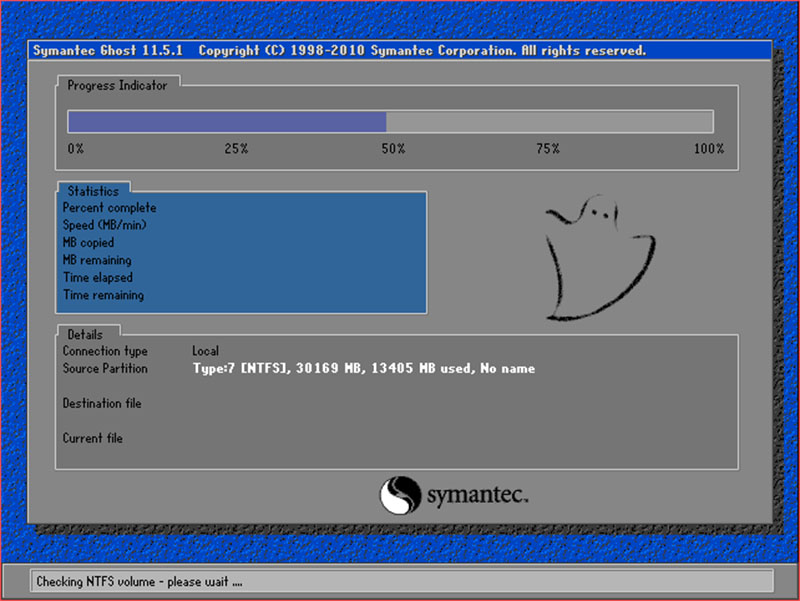The height and width of the screenshot is (601, 800).
Task: Click the Connection type label
Action: 105,351
